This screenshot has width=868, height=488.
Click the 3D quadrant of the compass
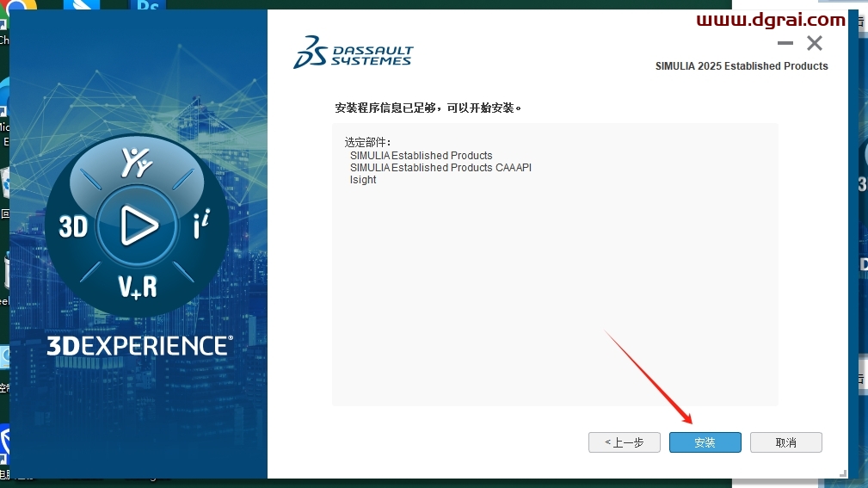point(73,226)
